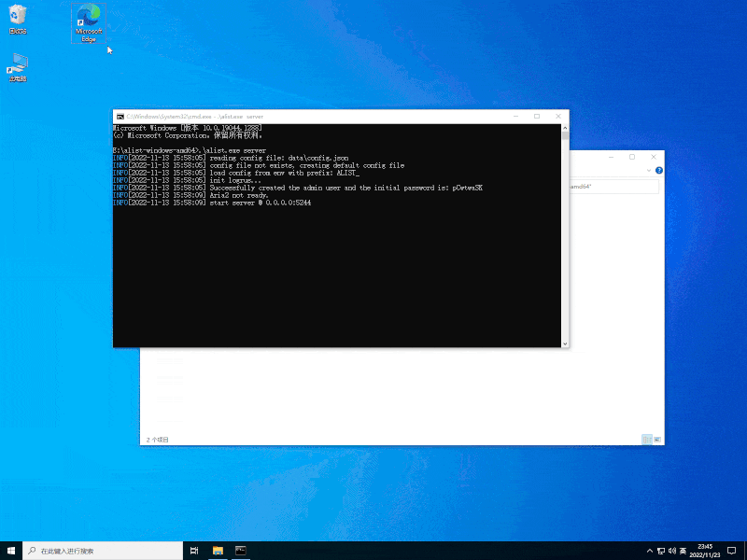Click the taskbar search box
This screenshot has width=747, height=560.
point(103,551)
